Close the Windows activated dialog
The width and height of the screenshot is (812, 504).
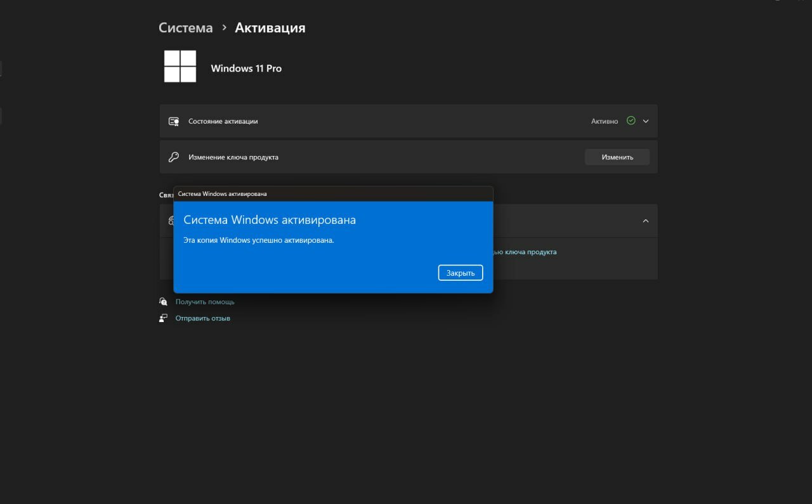click(461, 273)
